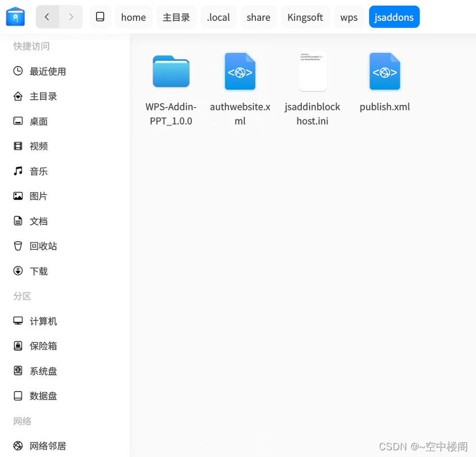Click the 回收站 trash icon
This screenshot has height=457, width=476.
(18, 246)
